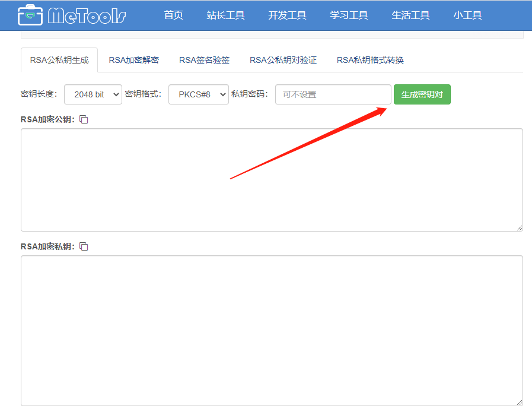This screenshot has width=532, height=418.
Task: Switch to the RSA公私钥生成 tab
Action: click(59, 60)
